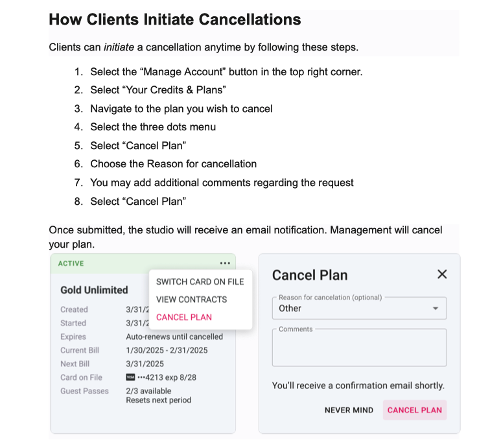
Task: Select Switch Card on File menu option
Action: (200, 282)
